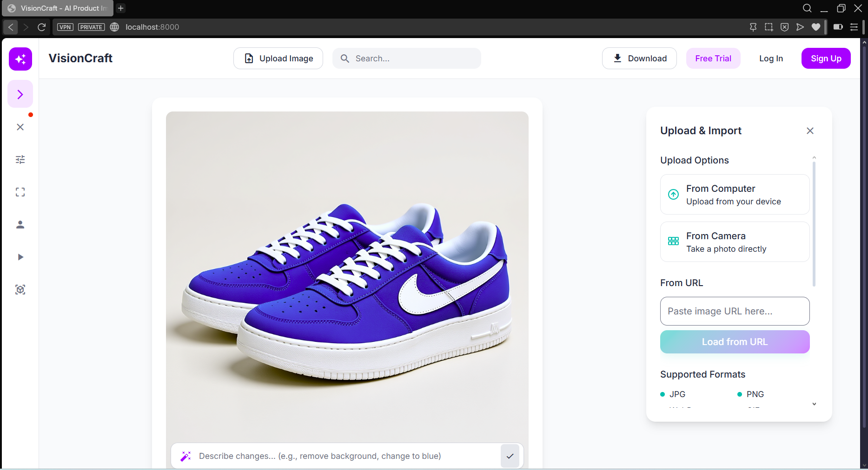Viewport: 868px width, 470px height.
Task: Expand the left sidebar with chevron
Action: click(x=20, y=94)
